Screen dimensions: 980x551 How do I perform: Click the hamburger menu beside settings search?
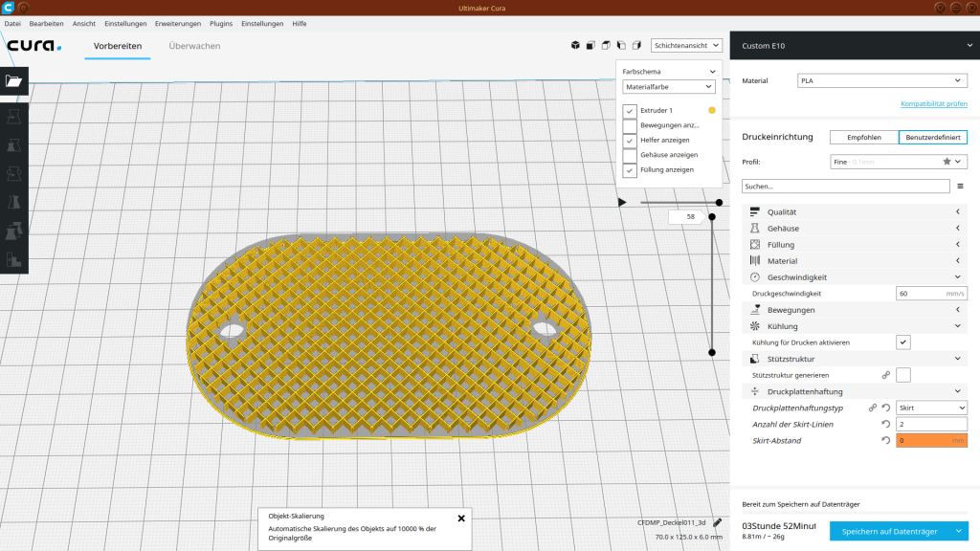coord(960,187)
